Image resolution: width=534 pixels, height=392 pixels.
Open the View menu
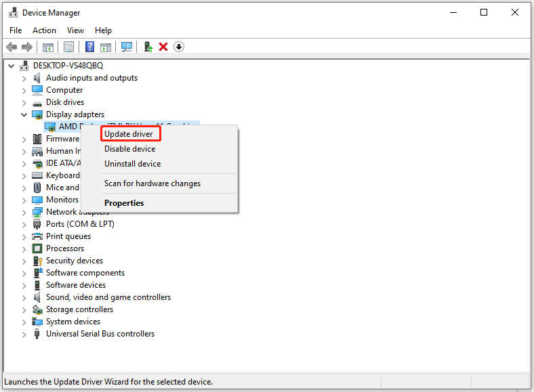coord(75,30)
